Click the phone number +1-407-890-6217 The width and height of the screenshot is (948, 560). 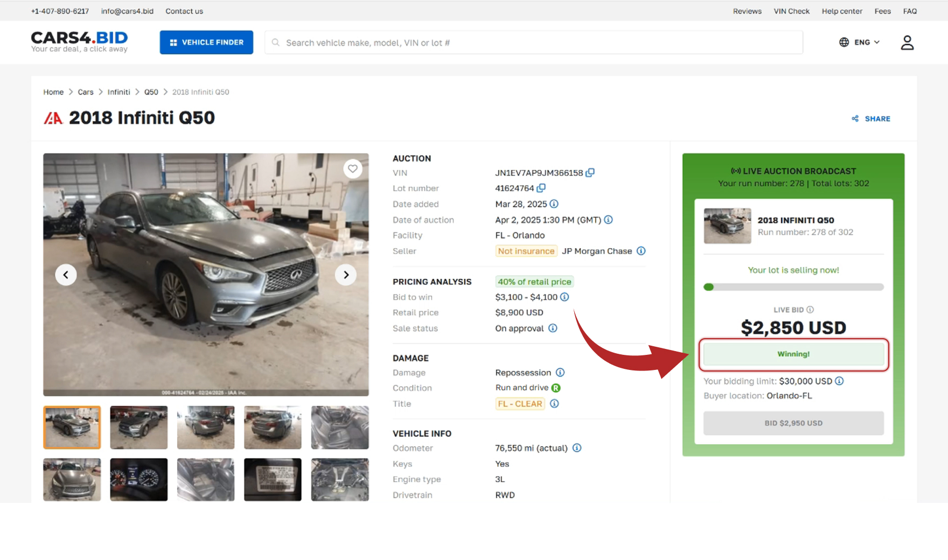(x=60, y=11)
